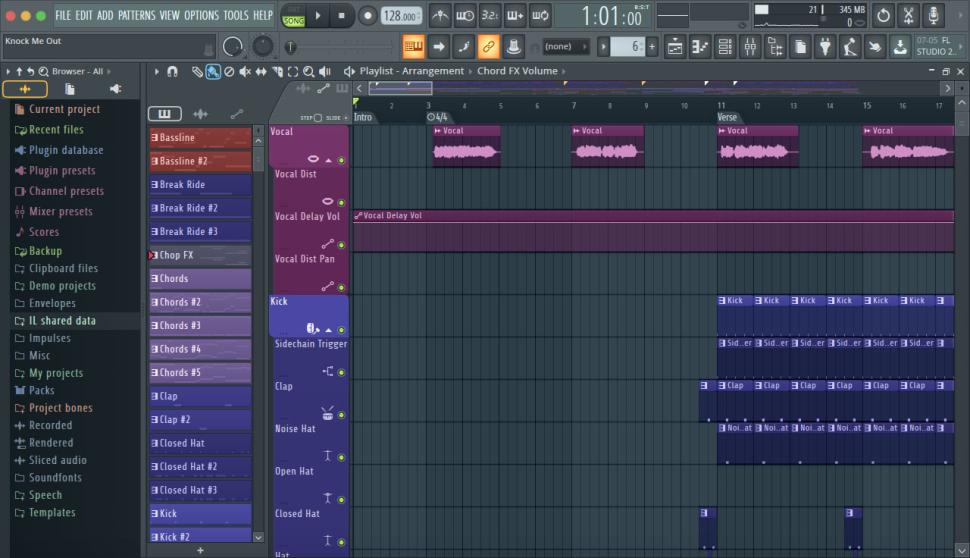970x558 pixels.
Task: Click the link/chain icon in the toolbar
Action: [488, 46]
